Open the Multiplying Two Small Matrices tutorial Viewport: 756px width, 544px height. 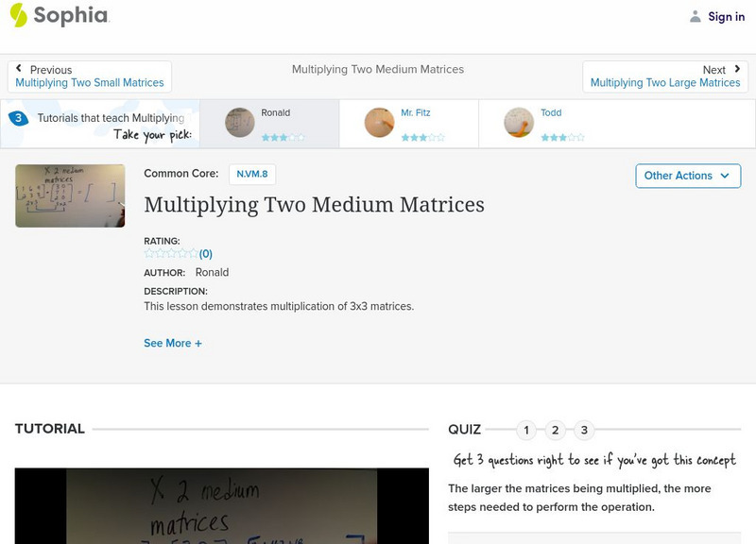(90, 82)
